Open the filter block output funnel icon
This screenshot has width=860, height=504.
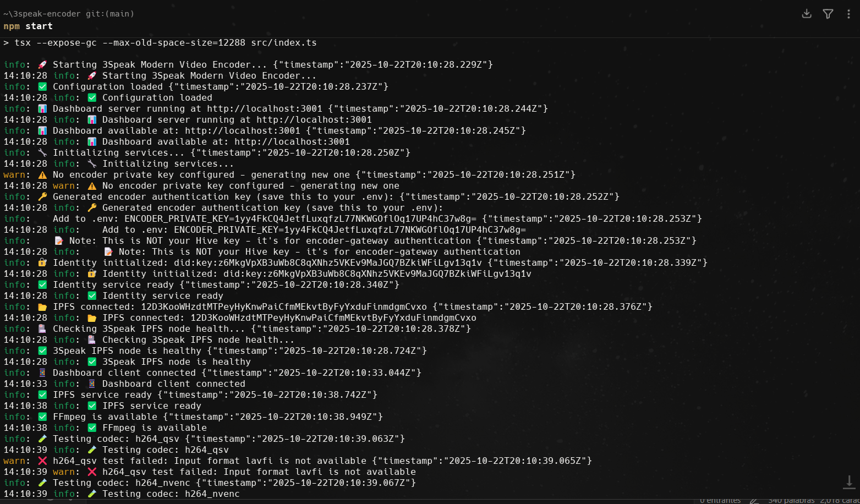point(828,14)
